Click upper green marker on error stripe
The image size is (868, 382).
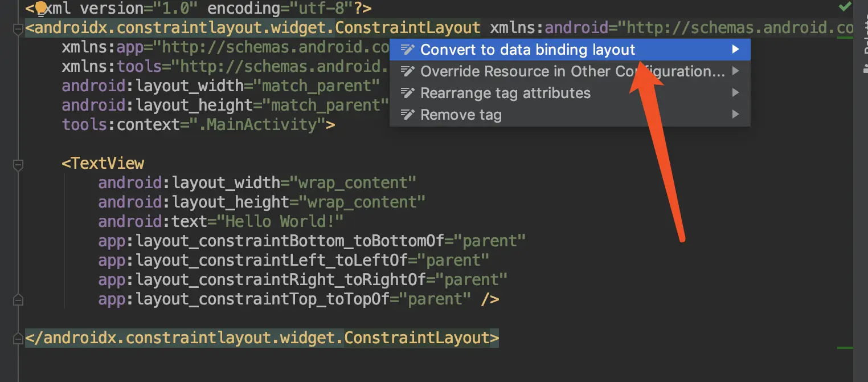[845, 38]
